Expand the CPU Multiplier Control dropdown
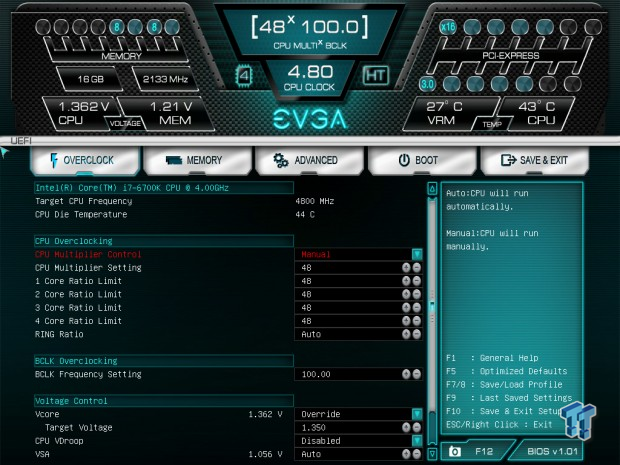Viewport: 620px width, 465px height. [x=417, y=254]
